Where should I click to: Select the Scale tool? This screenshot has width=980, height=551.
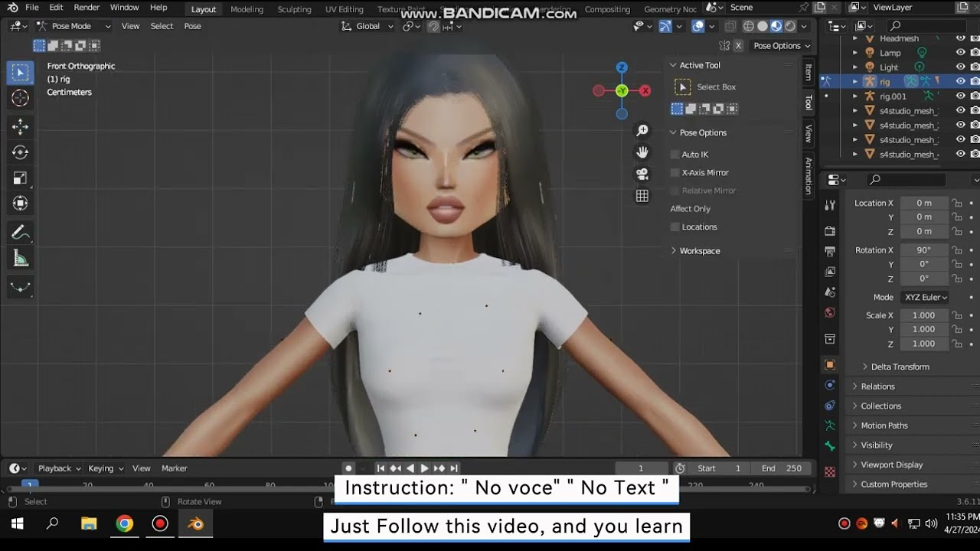(21, 178)
